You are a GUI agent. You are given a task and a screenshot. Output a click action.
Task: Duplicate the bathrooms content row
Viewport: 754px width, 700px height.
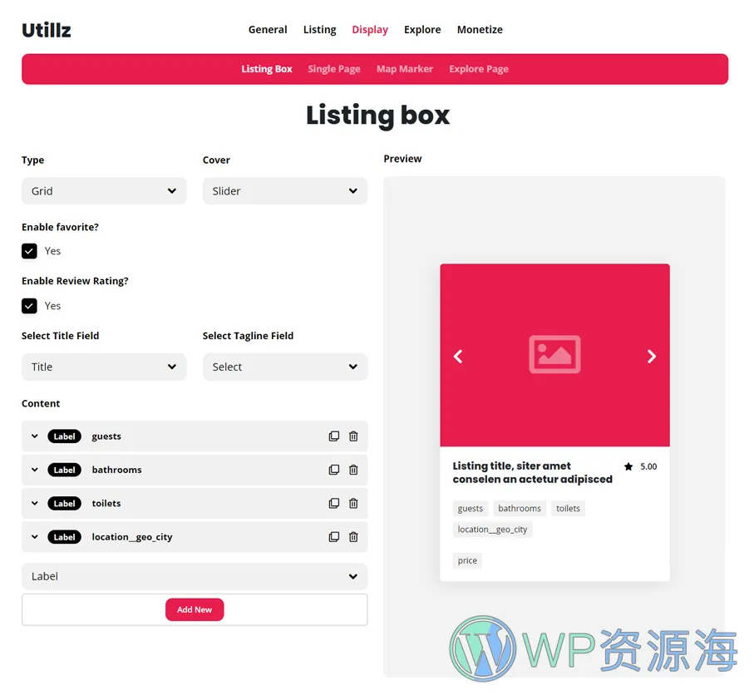point(333,470)
